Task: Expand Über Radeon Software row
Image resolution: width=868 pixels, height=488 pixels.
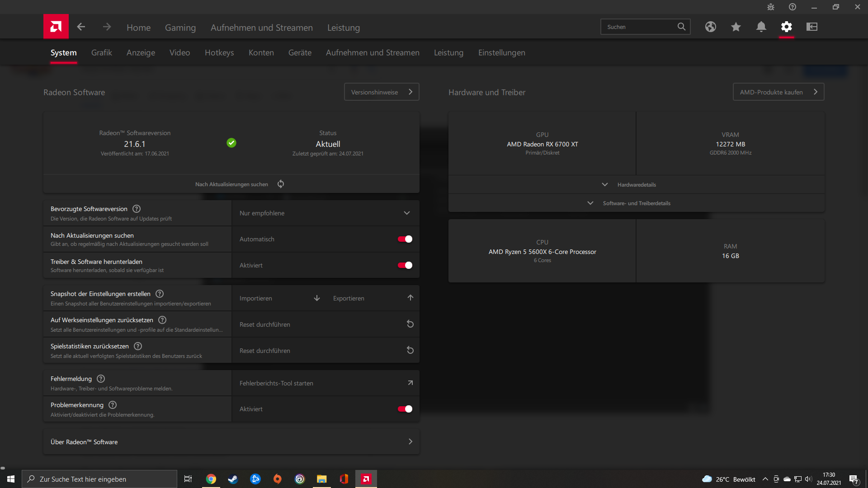Action: coord(231,442)
